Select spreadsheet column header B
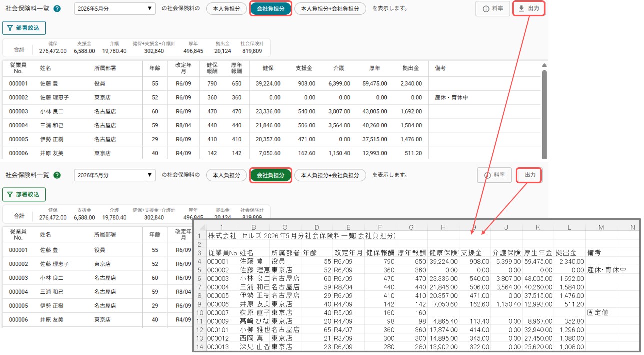Viewport: 644px width, 355px height. coord(254,227)
